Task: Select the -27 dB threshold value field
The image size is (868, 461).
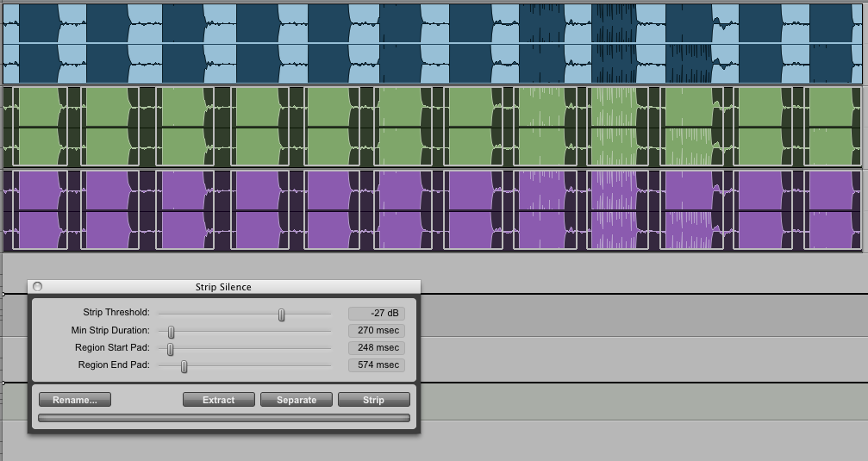Action: (x=377, y=314)
